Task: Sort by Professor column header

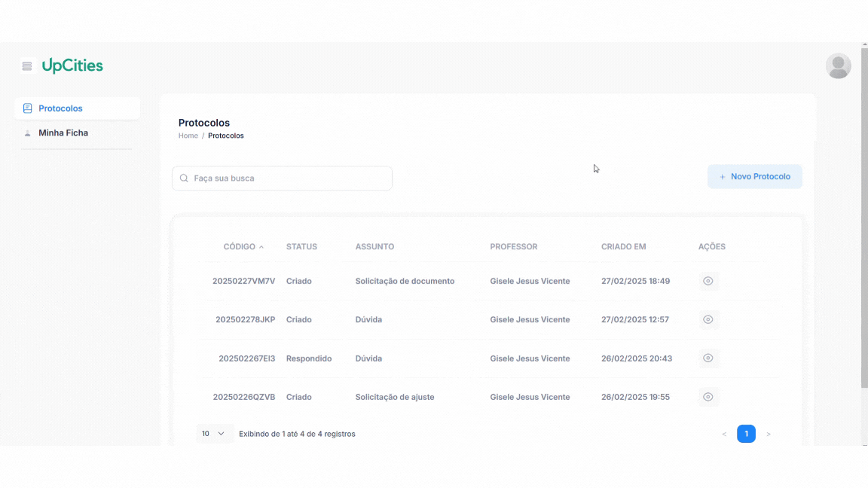Action: pos(514,247)
